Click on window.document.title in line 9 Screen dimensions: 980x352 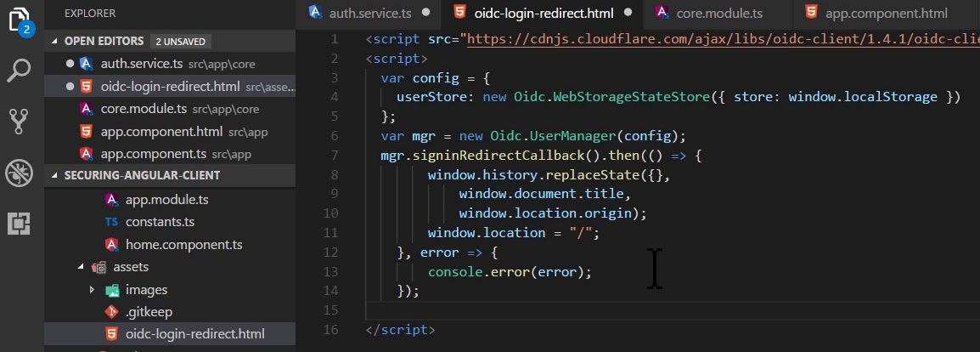coord(540,194)
